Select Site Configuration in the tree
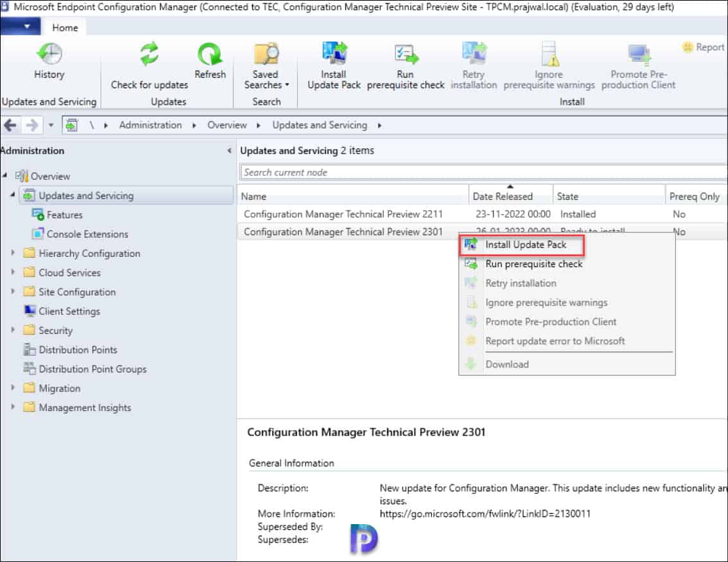Image resolution: width=728 pixels, height=562 pixels. (77, 292)
